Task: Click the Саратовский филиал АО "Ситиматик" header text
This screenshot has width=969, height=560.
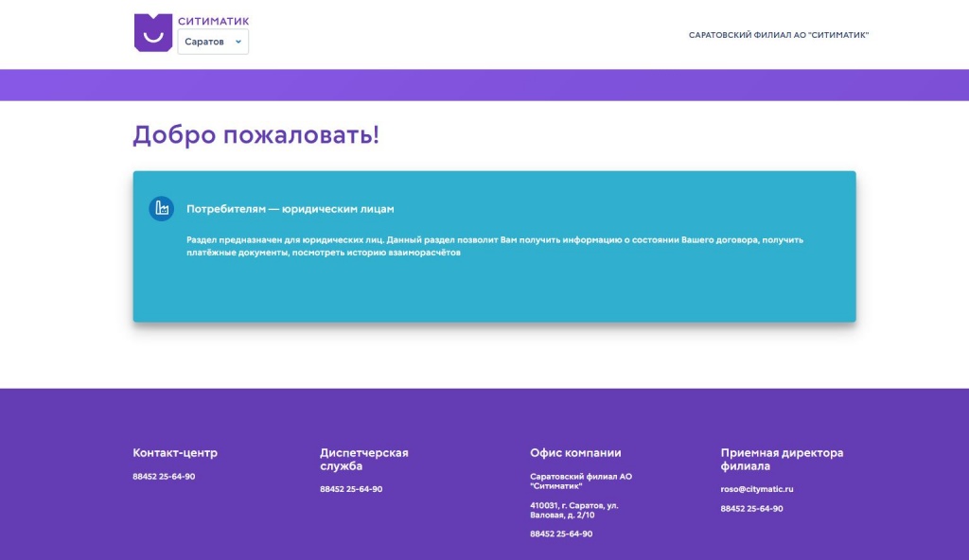Action: (x=778, y=35)
